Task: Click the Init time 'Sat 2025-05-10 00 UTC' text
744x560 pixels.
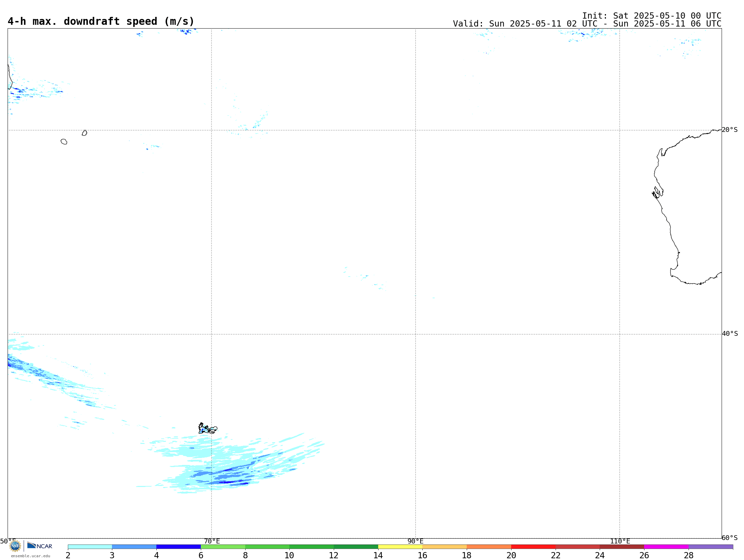Action: (x=667, y=16)
